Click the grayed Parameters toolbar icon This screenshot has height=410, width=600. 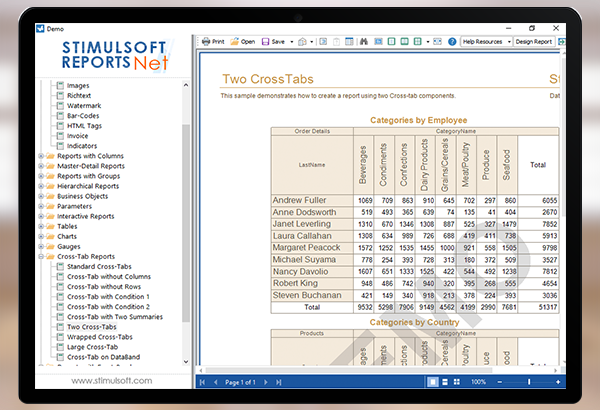[336, 41]
